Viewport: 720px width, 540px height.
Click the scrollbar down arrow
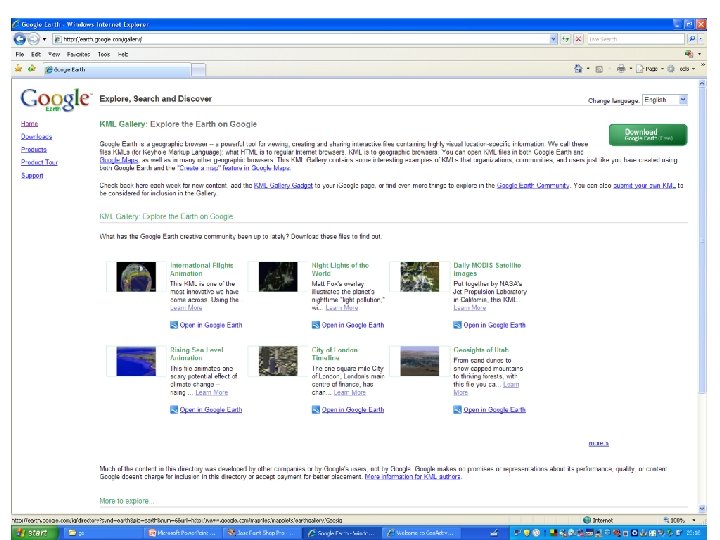pos(702,508)
